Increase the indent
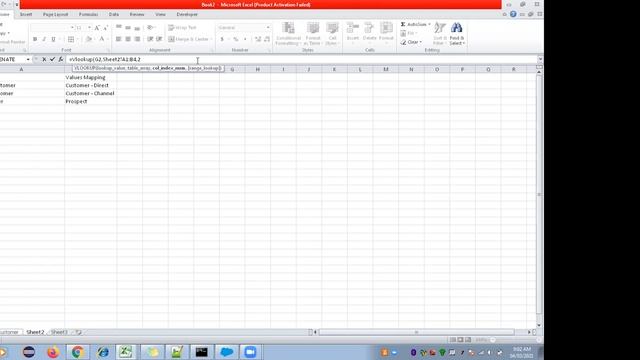 (159, 39)
